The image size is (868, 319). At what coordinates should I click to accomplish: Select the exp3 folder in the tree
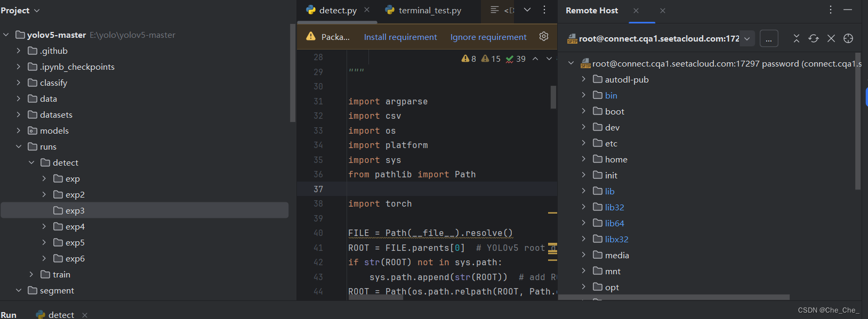pos(75,210)
